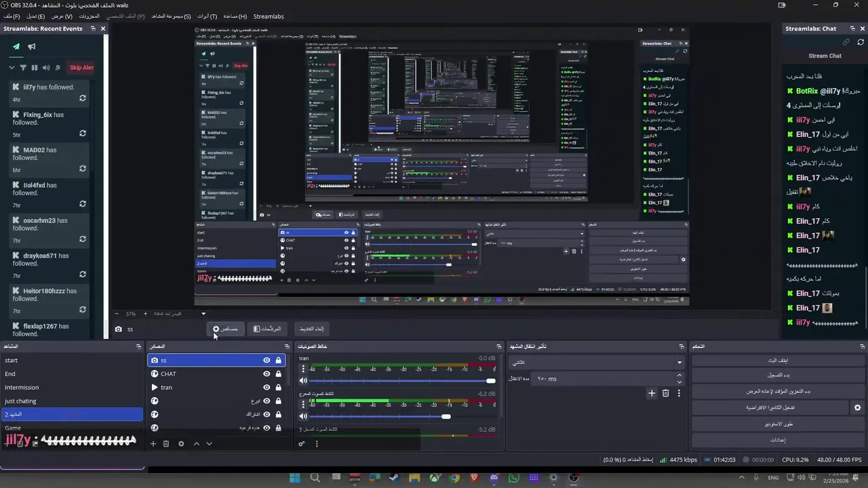
Task: Hide the ss source with eye icon
Action: (267, 361)
